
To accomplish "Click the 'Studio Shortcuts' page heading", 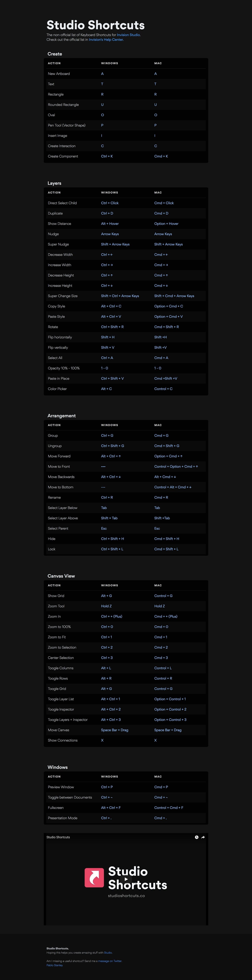I will coord(95,25).
